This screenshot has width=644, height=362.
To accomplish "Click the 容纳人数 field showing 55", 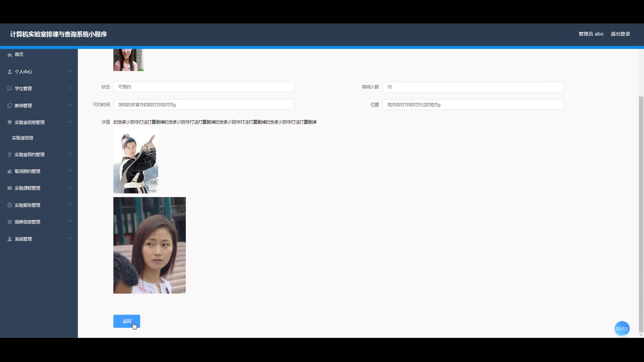I will tap(473, 87).
